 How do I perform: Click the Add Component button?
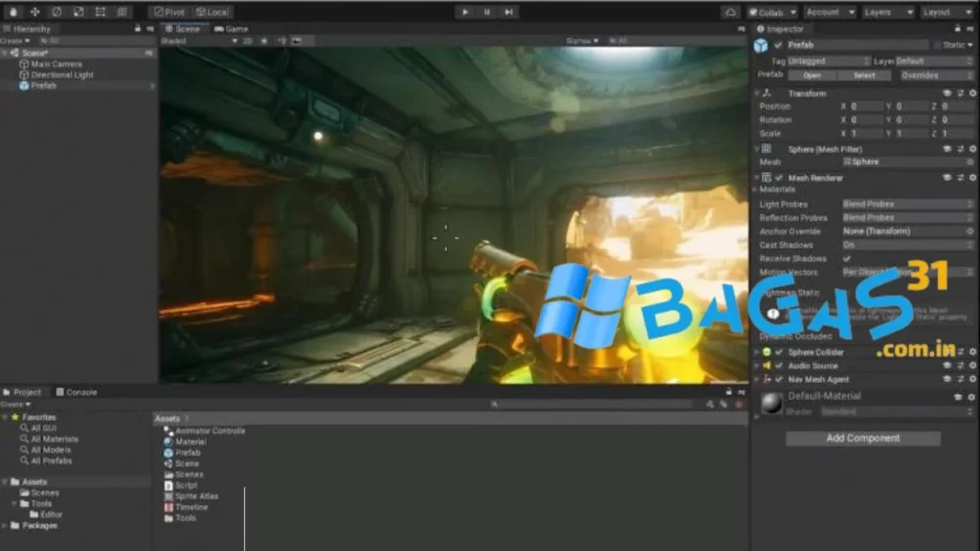point(863,438)
